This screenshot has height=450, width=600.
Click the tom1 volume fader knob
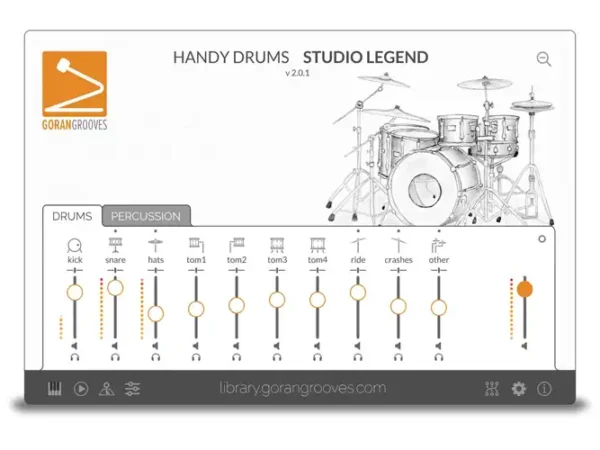(x=196, y=309)
